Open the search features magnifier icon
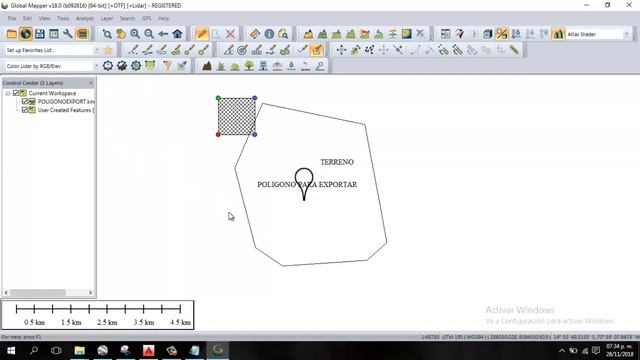640x360 pixels. point(283,34)
